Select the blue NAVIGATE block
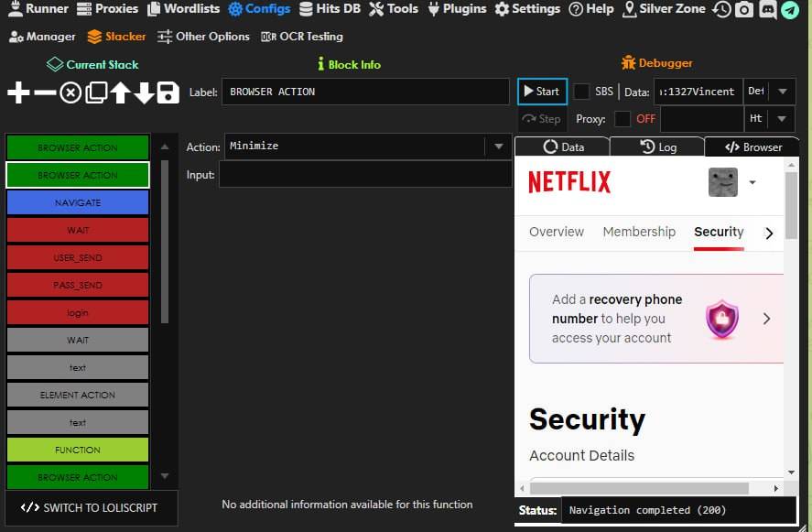The width and height of the screenshot is (812, 532). coord(78,202)
